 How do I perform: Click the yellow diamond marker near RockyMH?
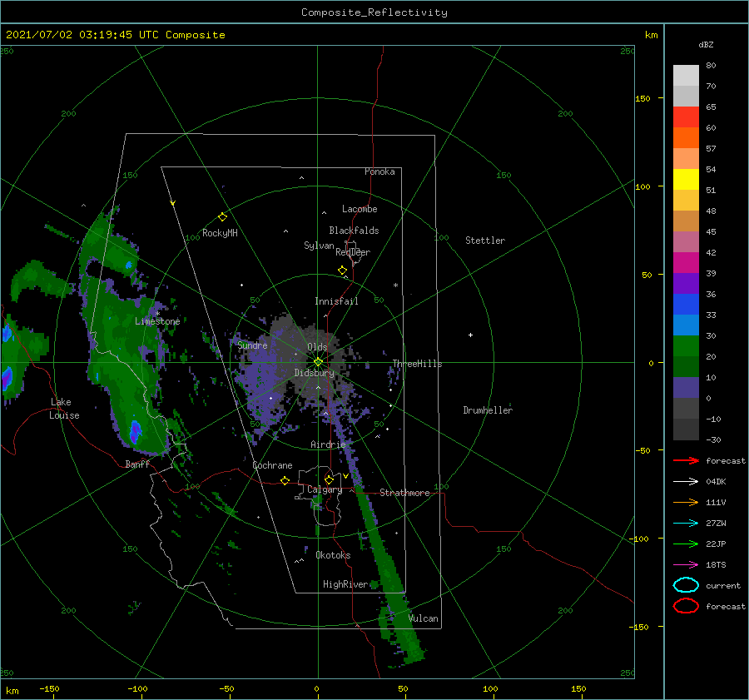point(222,217)
